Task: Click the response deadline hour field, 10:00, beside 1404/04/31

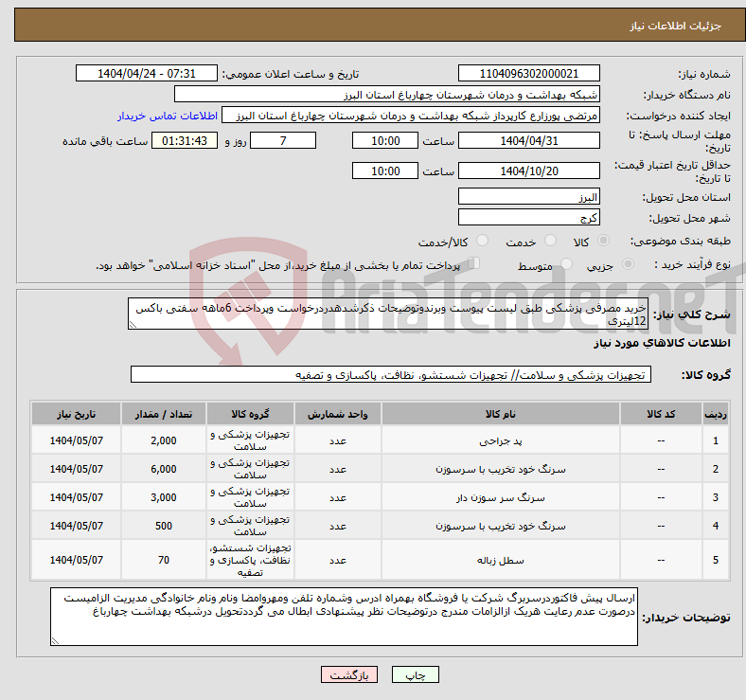Action: pyautogui.click(x=385, y=140)
